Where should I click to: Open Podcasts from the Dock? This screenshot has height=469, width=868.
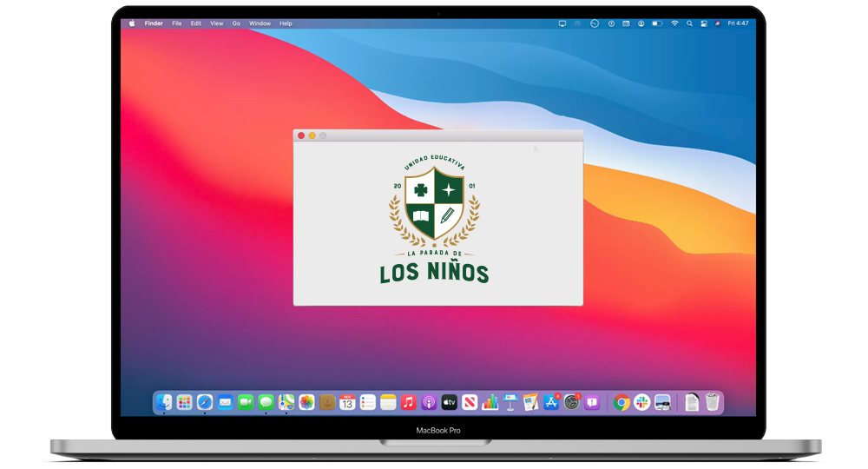(429, 402)
